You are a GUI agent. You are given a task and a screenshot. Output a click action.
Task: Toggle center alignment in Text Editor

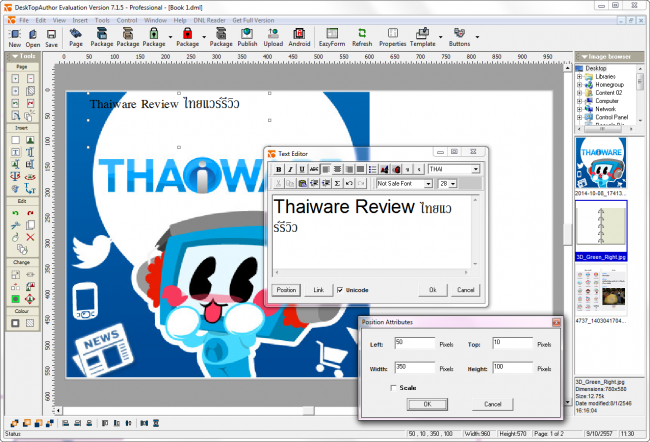click(x=337, y=169)
